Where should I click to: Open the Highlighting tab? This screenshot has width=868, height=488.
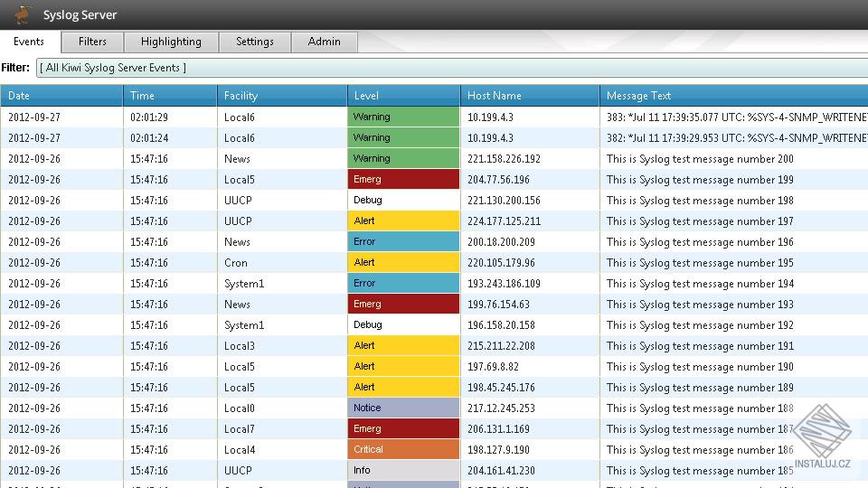[x=171, y=42]
